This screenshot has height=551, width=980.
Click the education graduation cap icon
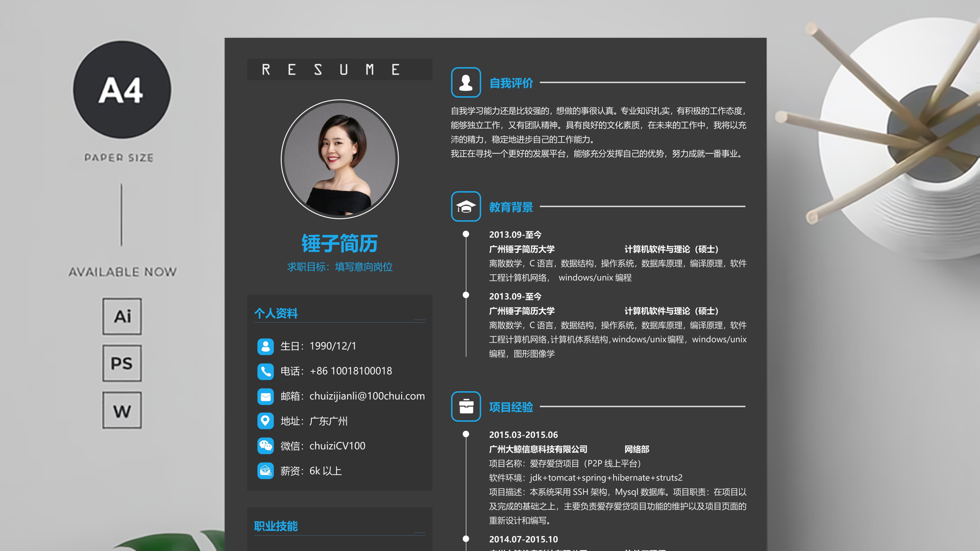click(x=466, y=206)
